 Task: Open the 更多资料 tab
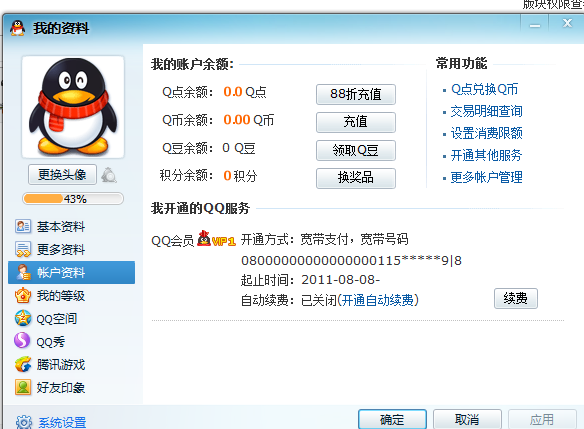61,250
